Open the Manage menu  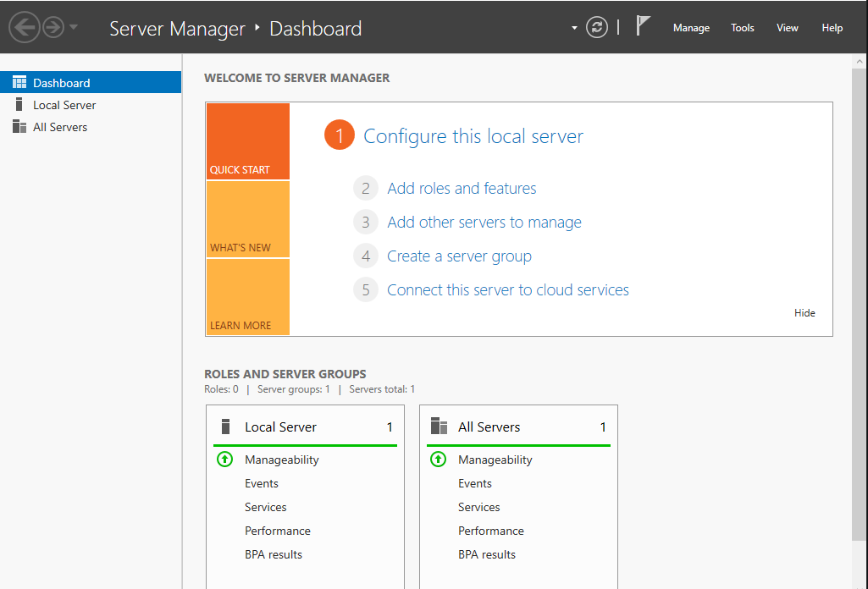(691, 28)
